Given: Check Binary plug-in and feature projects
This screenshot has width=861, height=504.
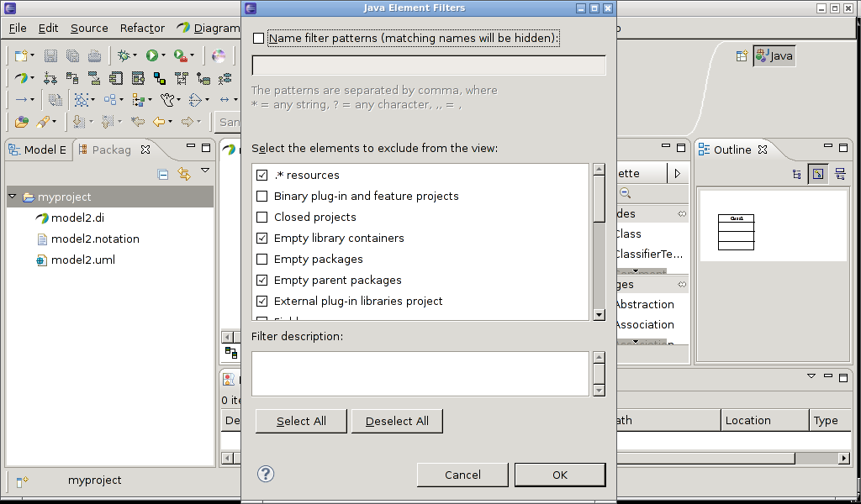Looking at the screenshot, I should [x=262, y=196].
